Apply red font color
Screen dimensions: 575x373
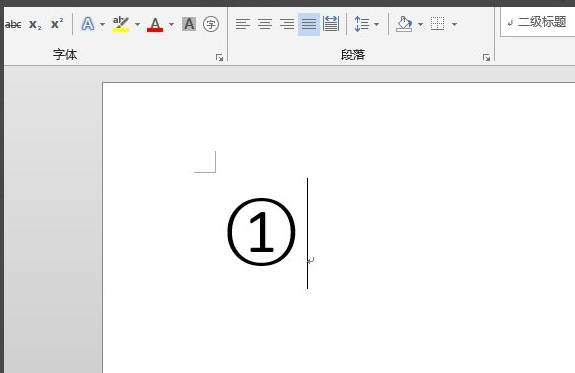click(155, 24)
